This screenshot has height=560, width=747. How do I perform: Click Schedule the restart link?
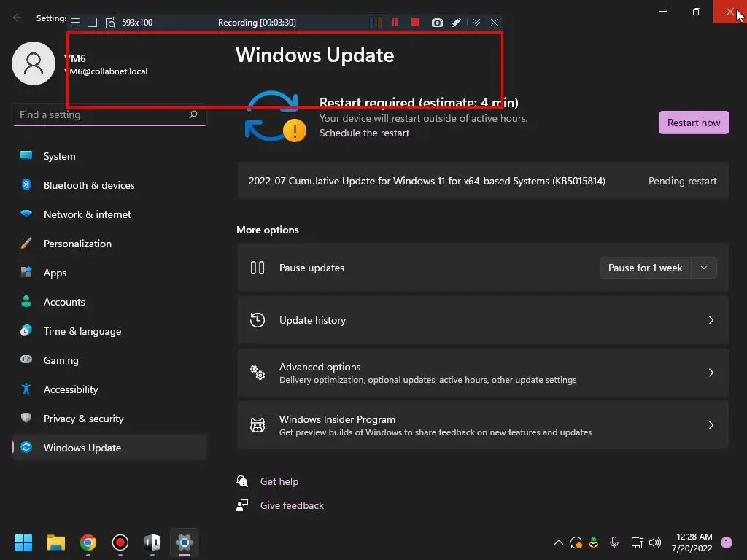point(364,133)
